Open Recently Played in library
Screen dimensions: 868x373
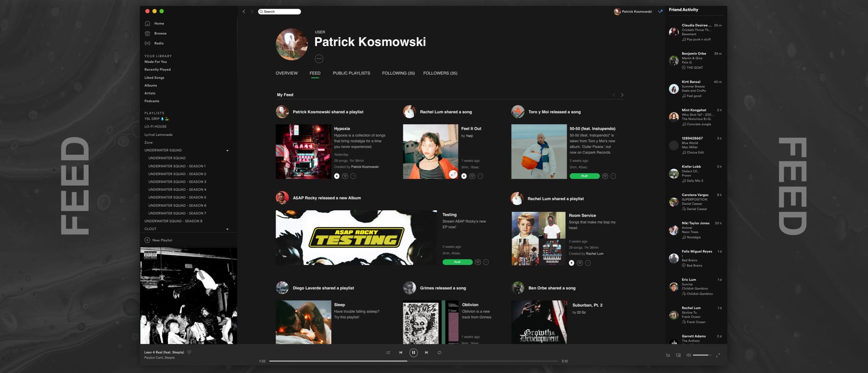(157, 70)
